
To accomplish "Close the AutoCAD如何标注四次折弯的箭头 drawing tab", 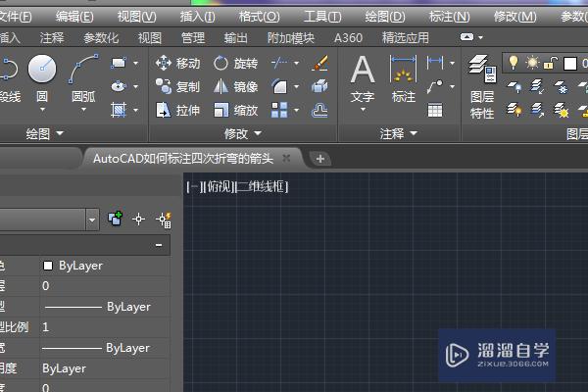I will [x=286, y=159].
